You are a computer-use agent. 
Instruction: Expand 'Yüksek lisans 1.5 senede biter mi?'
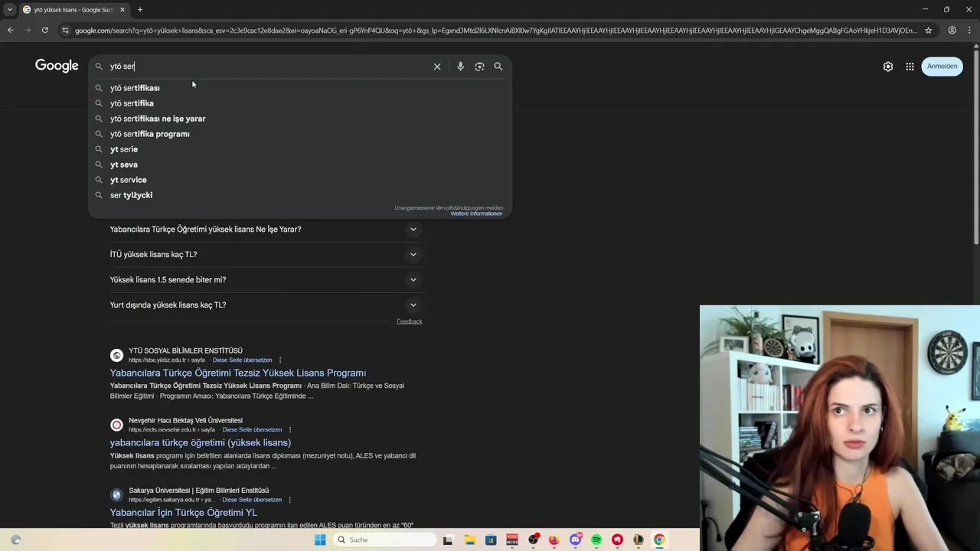click(x=265, y=280)
